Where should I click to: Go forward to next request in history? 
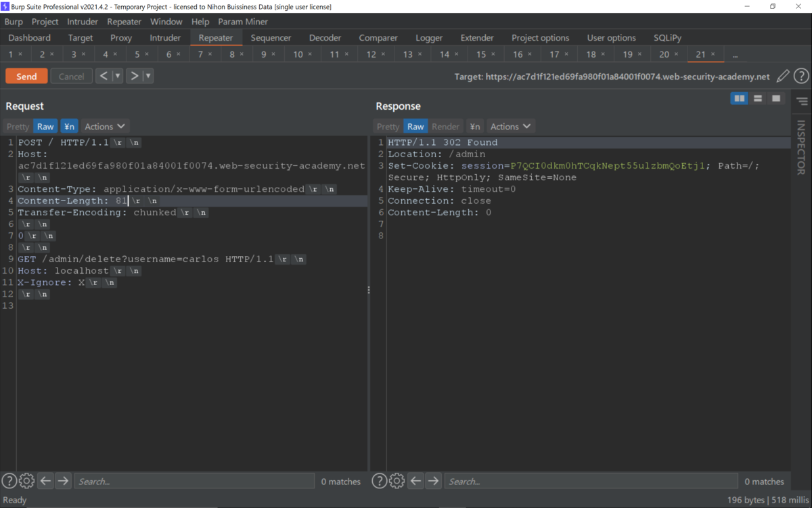[x=134, y=76]
